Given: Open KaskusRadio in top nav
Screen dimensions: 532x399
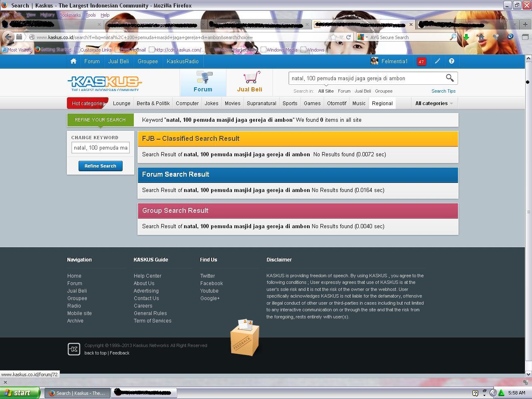Looking at the screenshot, I should (x=182, y=61).
